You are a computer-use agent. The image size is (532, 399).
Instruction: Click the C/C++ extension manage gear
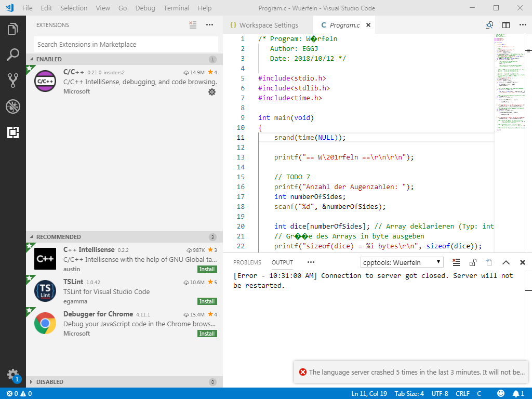[x=212, y=92]
